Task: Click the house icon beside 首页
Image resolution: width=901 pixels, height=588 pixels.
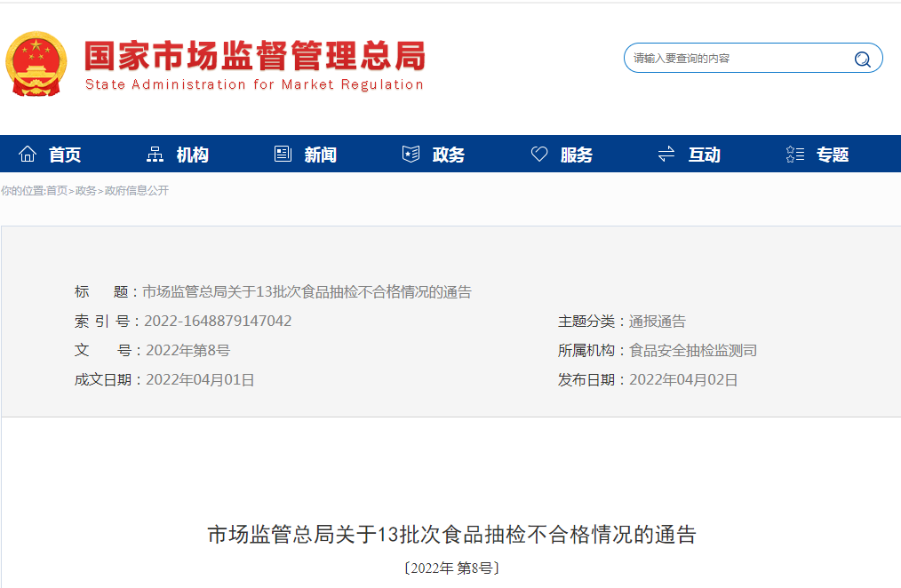Action: (x=28, y=155)
